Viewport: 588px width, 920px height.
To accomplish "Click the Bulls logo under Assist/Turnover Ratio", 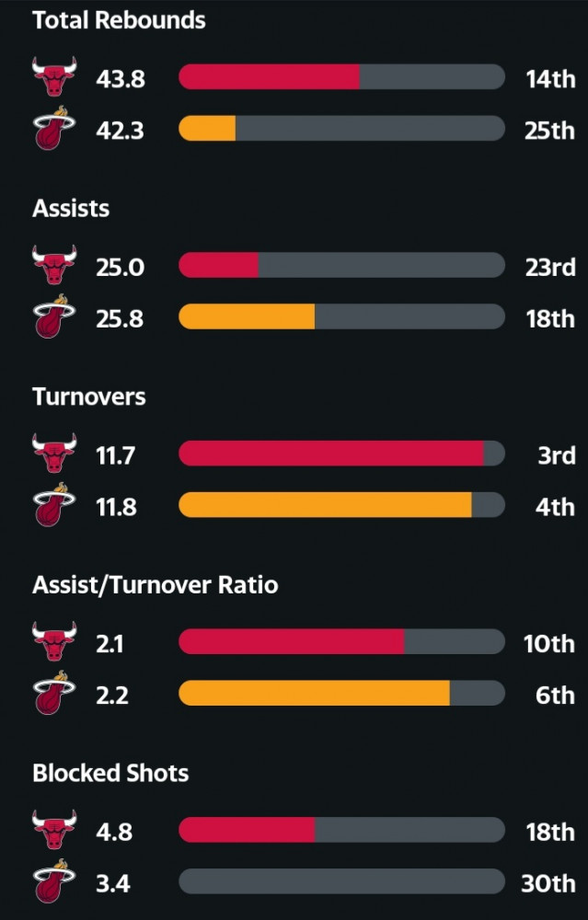I will point(54,642).
